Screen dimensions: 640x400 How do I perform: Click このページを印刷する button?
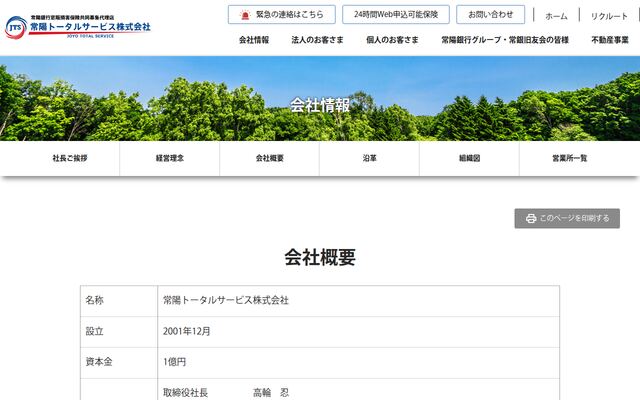click(x=567, y=218)
